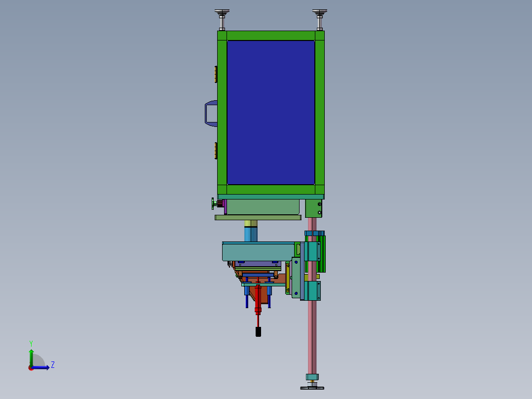Screen dimensions: 532x399
Task: Click the foot pad under the pink column
Action: tap(312, 388)
